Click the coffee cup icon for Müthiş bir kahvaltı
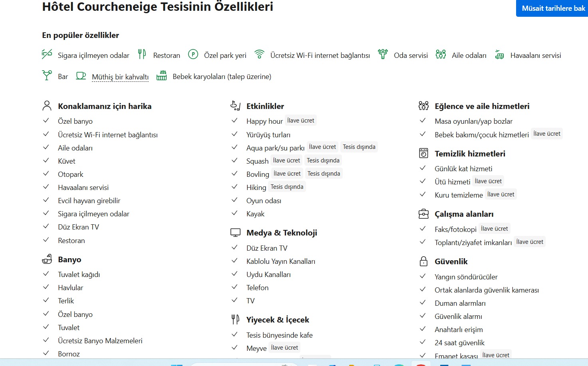Screen dimensions: 588x366 [81, 75]
